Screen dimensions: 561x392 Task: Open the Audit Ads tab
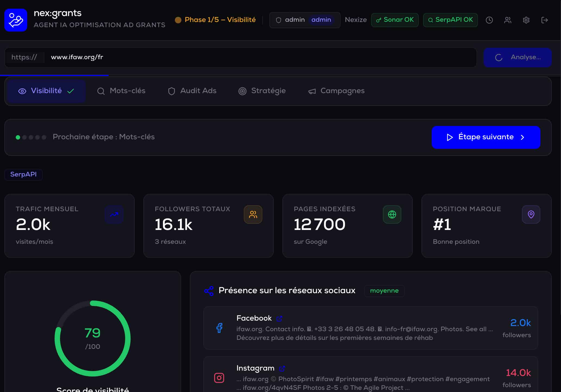[x=192, y=91]
